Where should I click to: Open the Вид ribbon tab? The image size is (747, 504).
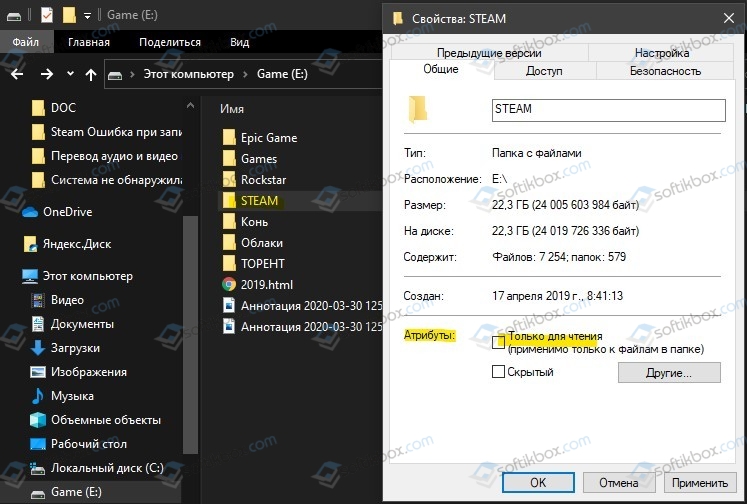point(240,42)
